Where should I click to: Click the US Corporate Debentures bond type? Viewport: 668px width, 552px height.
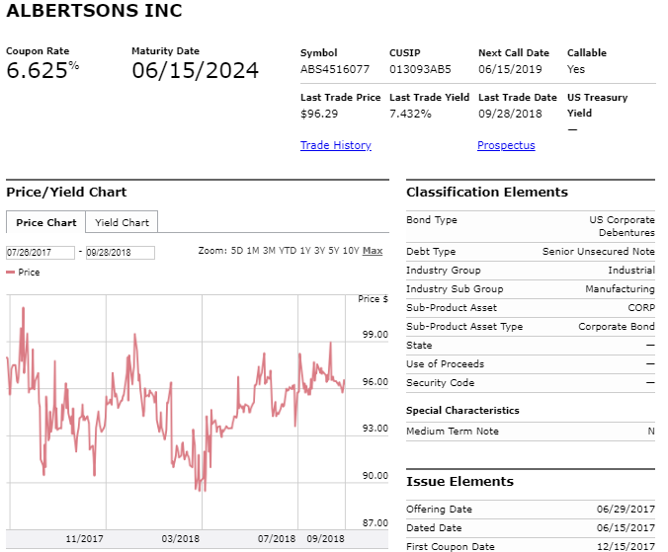click(622, 226)
